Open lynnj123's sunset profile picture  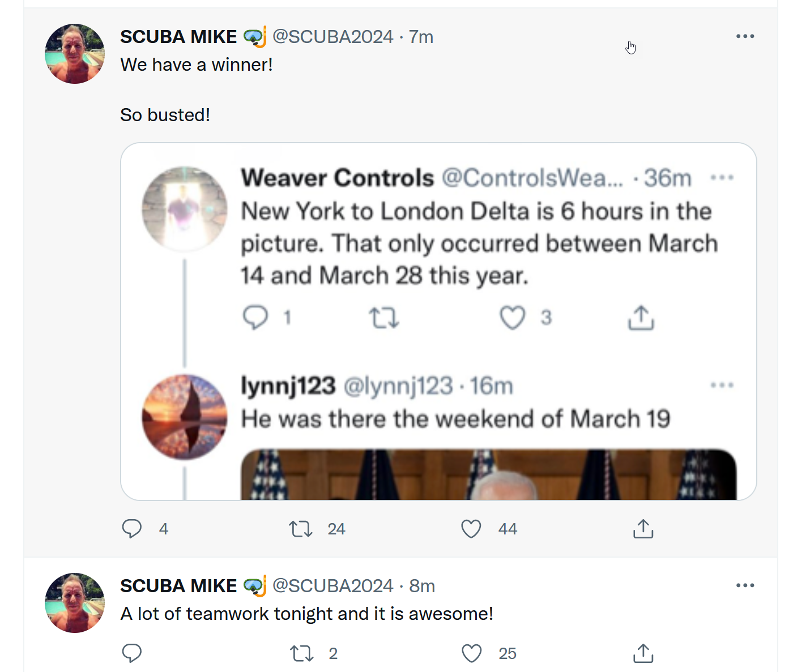[185, 417]
